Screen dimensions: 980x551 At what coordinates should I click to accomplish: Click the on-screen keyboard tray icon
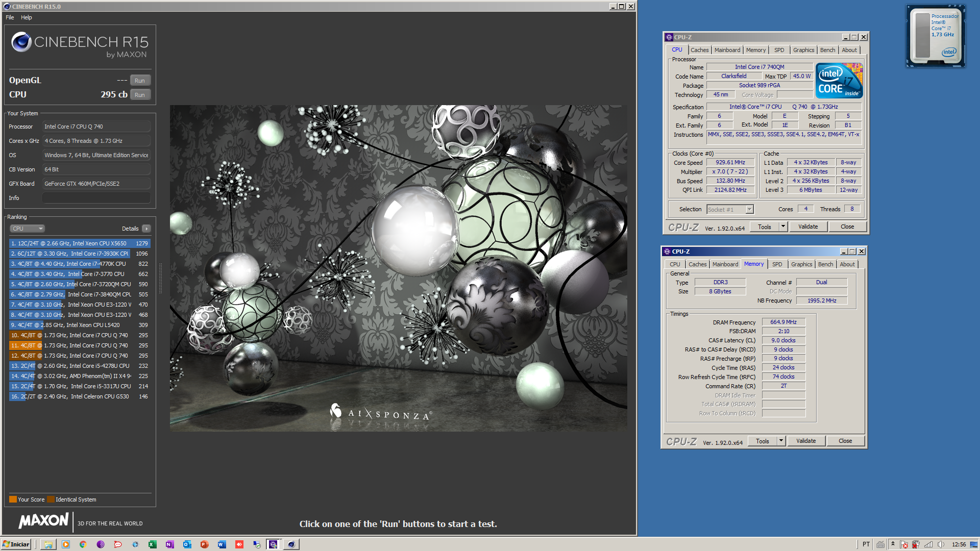(880, 544)
